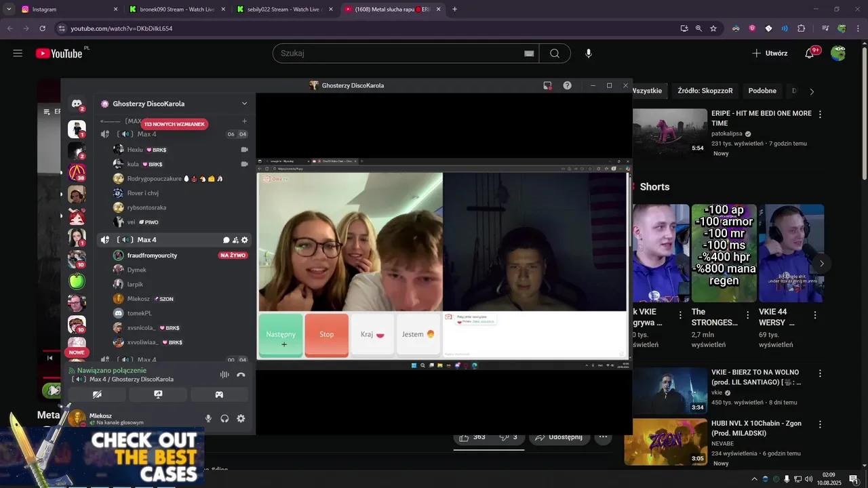The width and height of the screenshot is (868, 488).
Task: Click Udostępnij share button
Action: point(559,437)
